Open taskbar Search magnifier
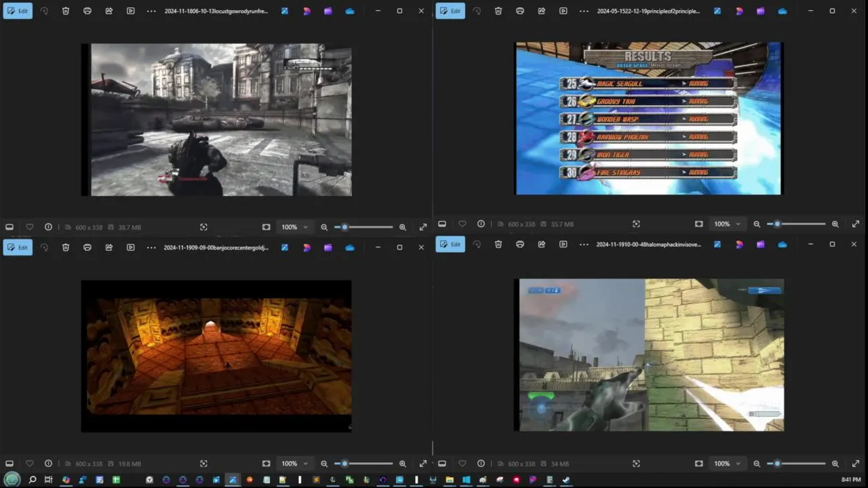The image size is (868, 488). pos(32,480)
